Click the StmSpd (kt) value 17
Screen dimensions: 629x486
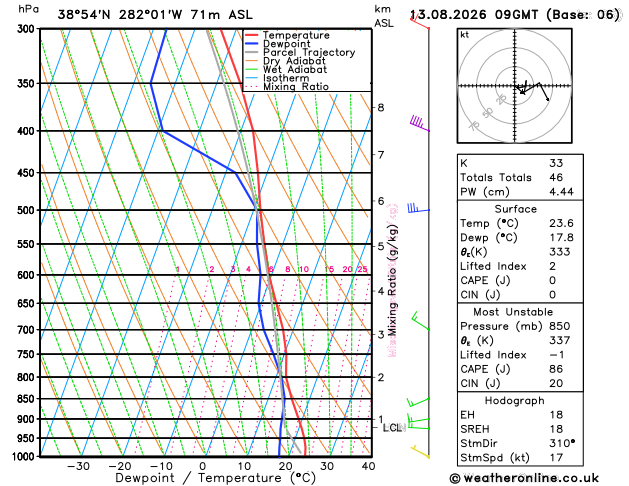coord(556,458)
